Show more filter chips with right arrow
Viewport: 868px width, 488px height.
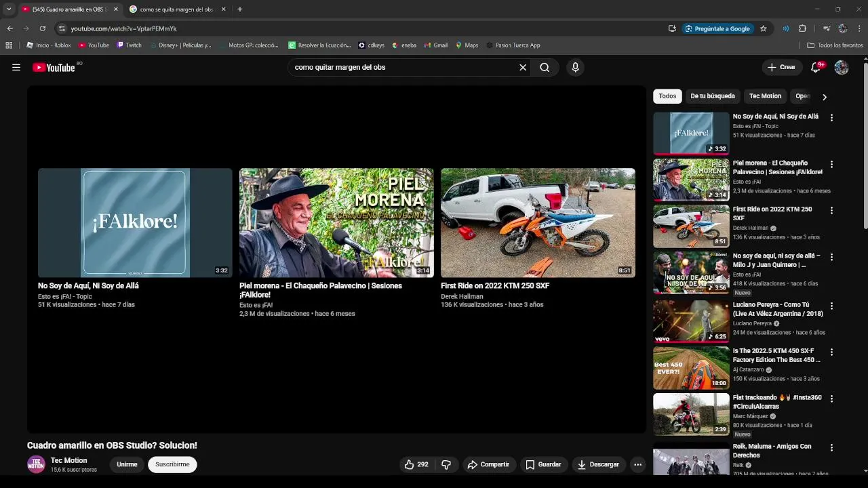pyautogui.click(x=824, y=97)
